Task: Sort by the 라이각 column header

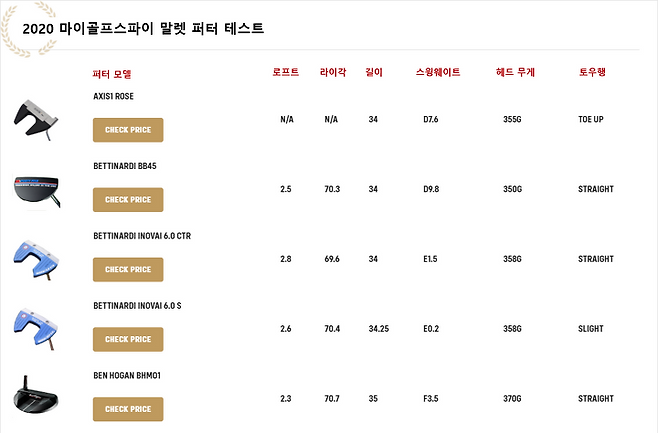Action: [333, 73]
